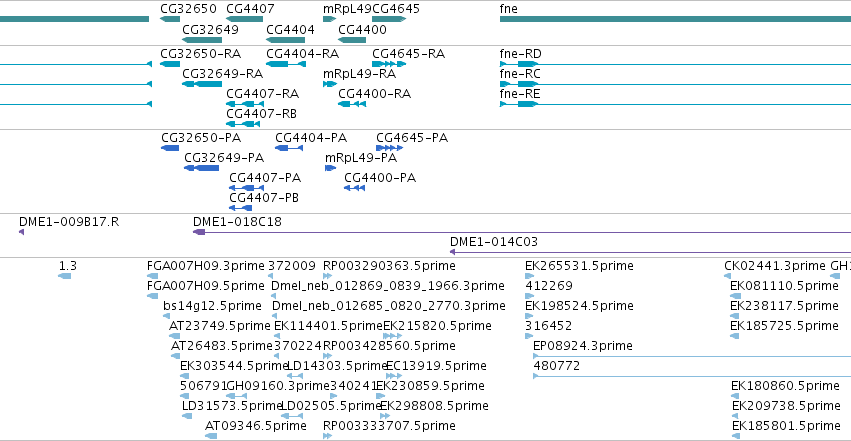Click the 480772 EST feature line
The image size is (851, 441).
click(692, 376)
